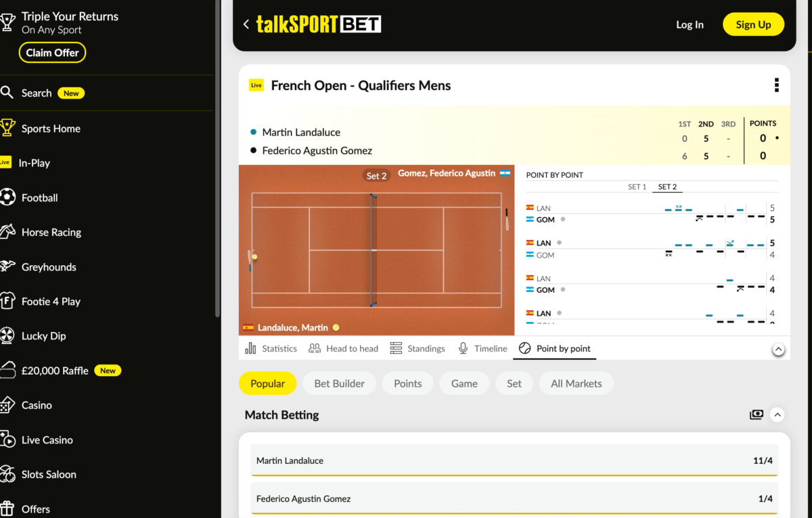
Task: Show All Markets
Action: tap(576, 383)
